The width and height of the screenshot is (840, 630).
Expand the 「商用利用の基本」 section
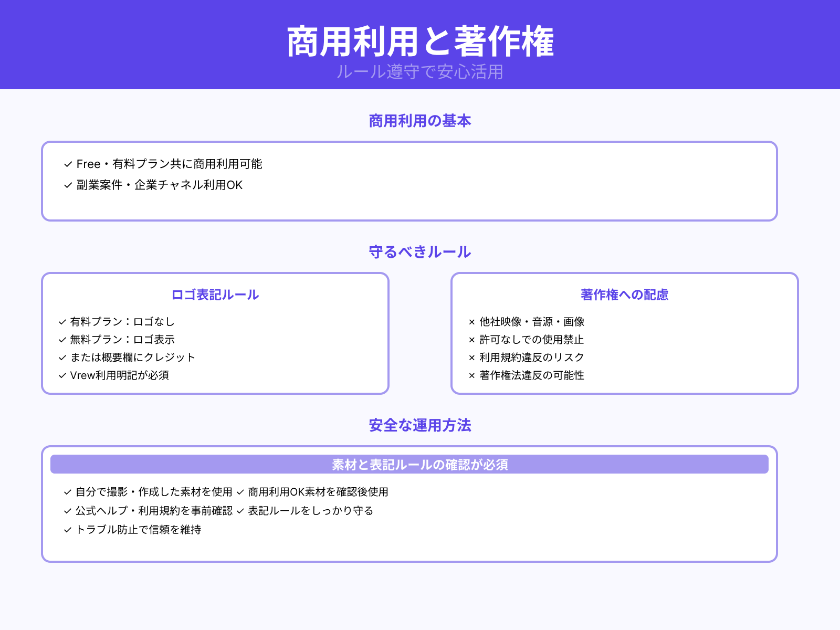coord(420,120)
